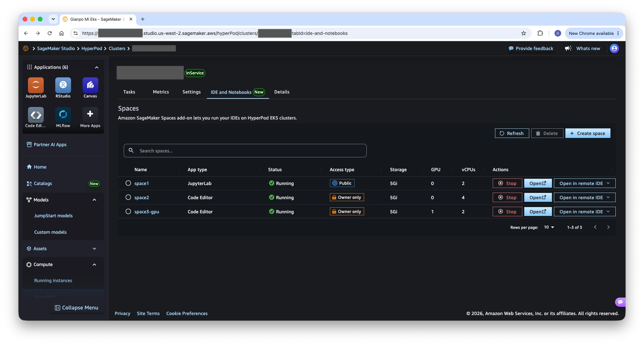Open remote IDE dropdown for space3-gpu
644x345 pixels.
584,212
